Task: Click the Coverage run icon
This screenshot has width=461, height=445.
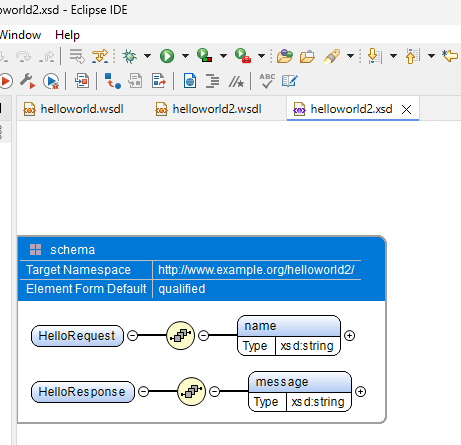Action: [204, 55]
